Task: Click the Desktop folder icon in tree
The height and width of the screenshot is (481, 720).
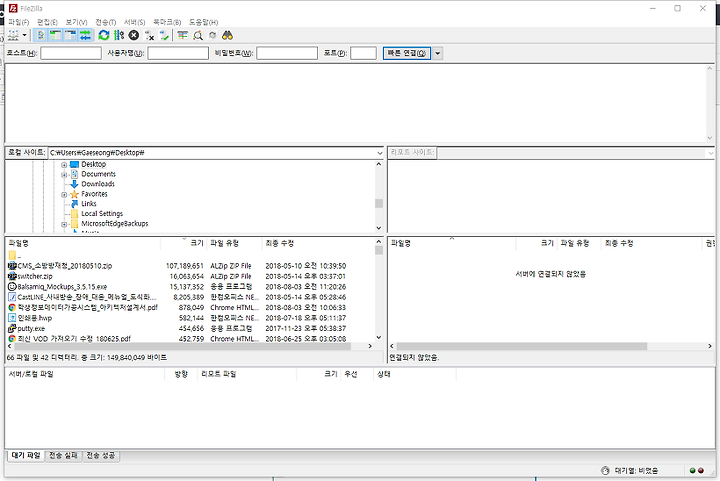Action: click(x=74, y=164)
